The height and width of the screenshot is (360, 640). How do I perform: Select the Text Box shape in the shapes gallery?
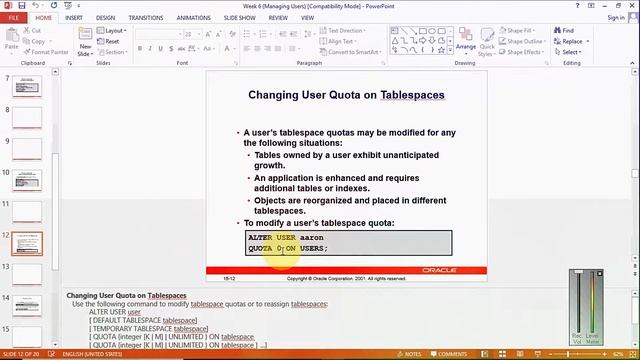[x=395, y=31]
